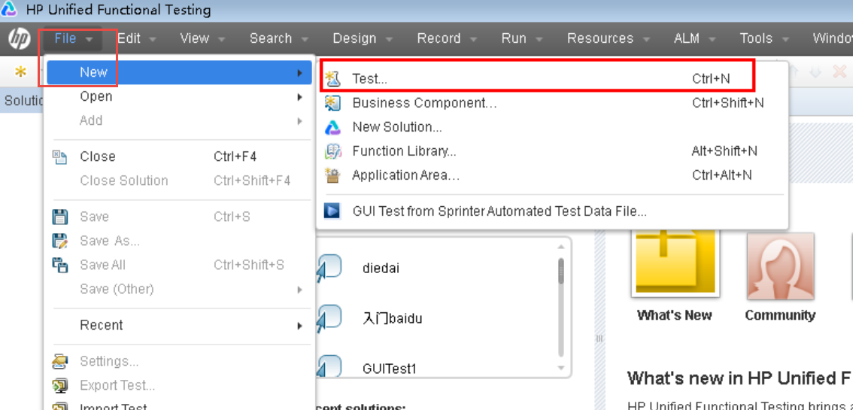Click the Save All icon
The height and width of the screenshot is (410, 868).
point(59,265)
